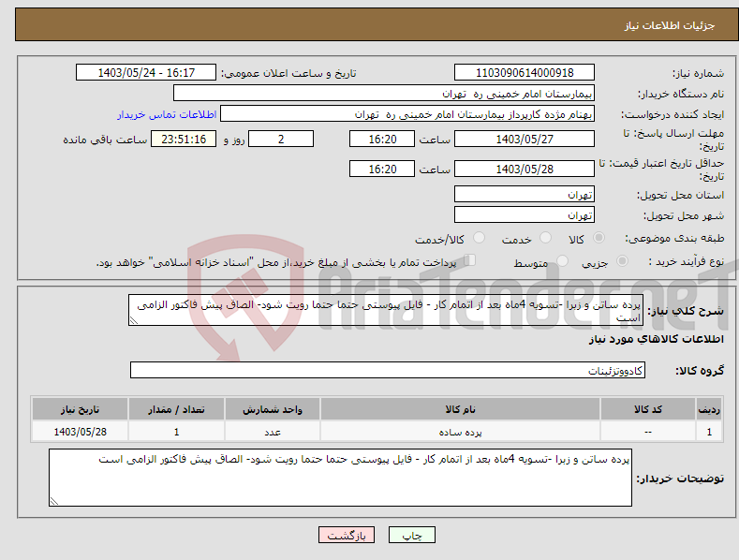Click the تاریخ نیاز column header

81,409
